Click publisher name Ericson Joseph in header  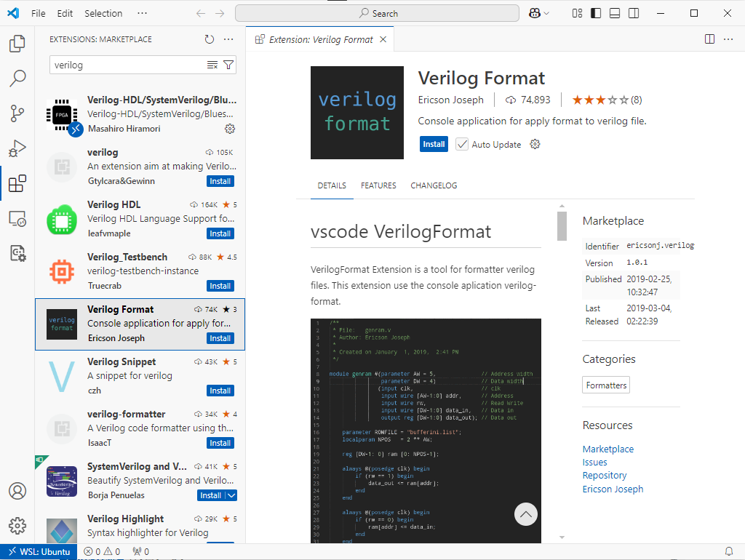click(x=451, y=100)
